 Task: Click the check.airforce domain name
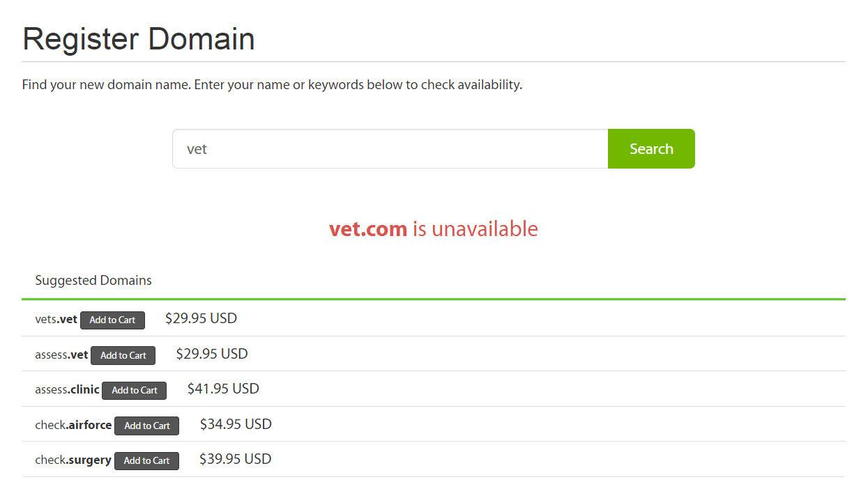[73, 425]
